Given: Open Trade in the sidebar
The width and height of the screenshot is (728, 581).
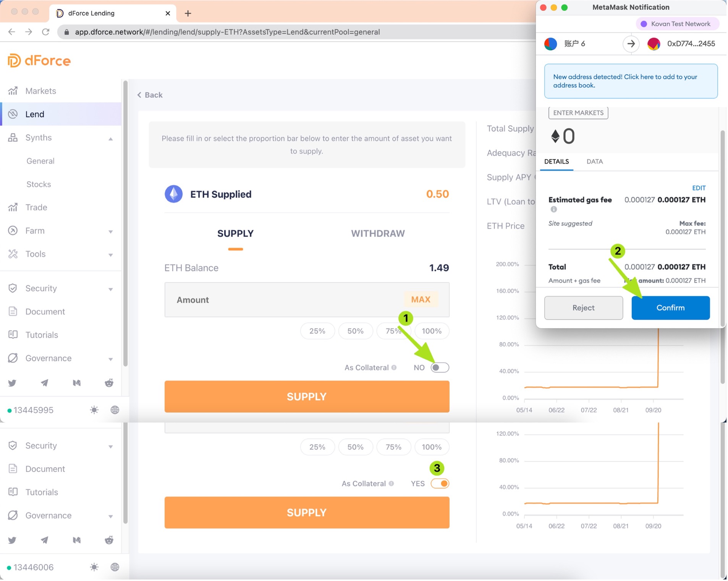Looking at the screenshot, I should click(36, 208).
